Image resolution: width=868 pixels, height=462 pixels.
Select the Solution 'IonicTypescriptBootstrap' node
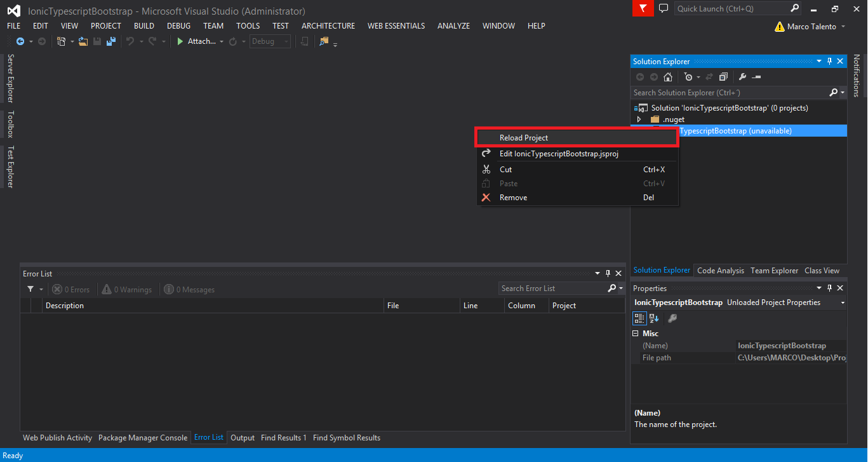[x=730, y=108]
